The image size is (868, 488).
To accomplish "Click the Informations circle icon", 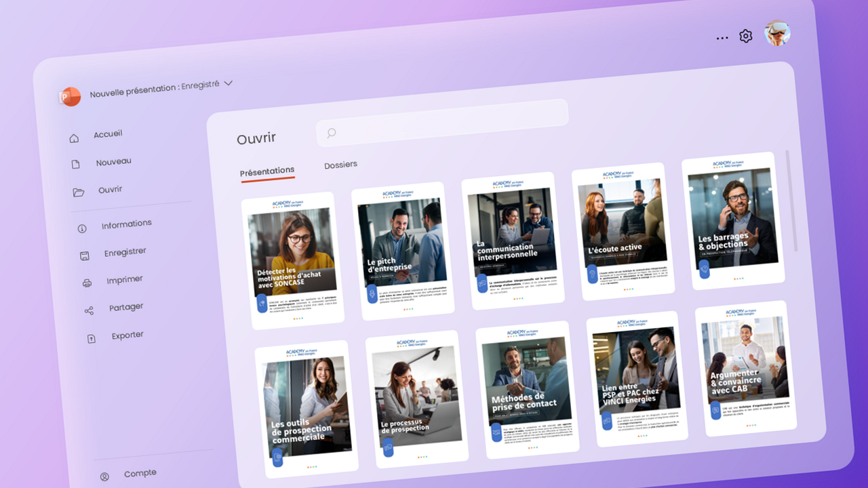I will [x=82, y=228].
